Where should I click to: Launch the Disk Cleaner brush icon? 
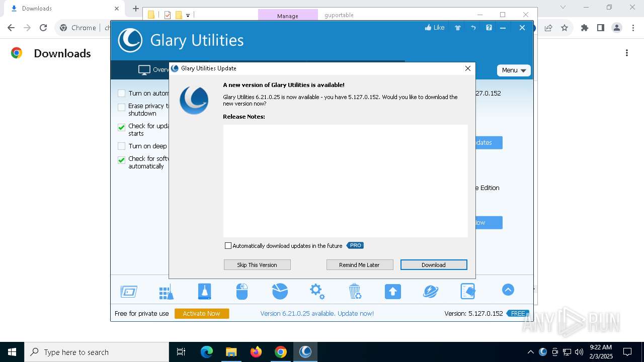pos(204,292)
